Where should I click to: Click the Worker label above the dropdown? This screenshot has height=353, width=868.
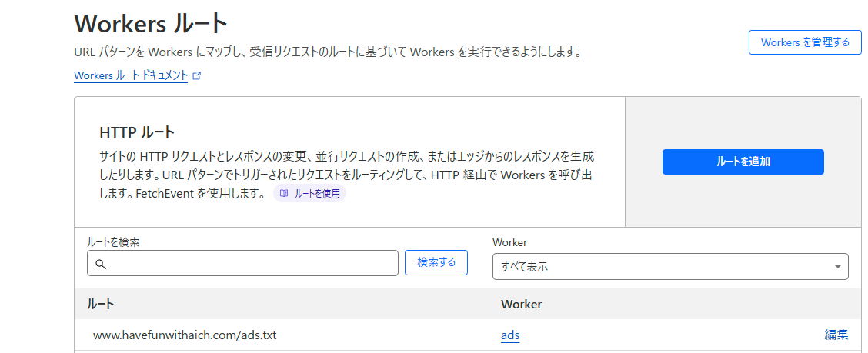[509, 242]
